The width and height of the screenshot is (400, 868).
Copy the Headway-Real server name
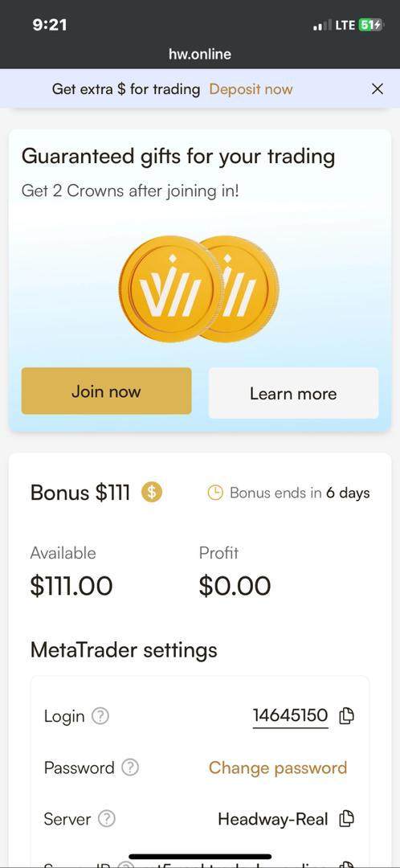[347, 818]
